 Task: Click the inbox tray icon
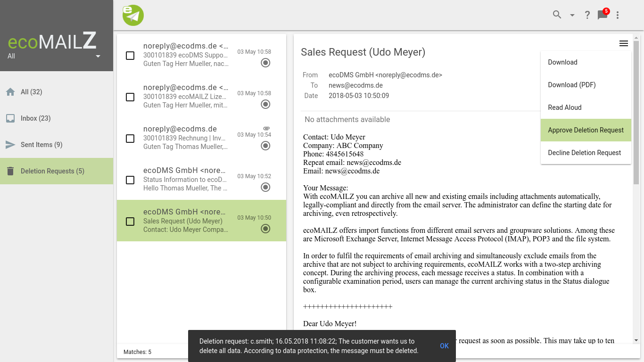coord(10,118)
